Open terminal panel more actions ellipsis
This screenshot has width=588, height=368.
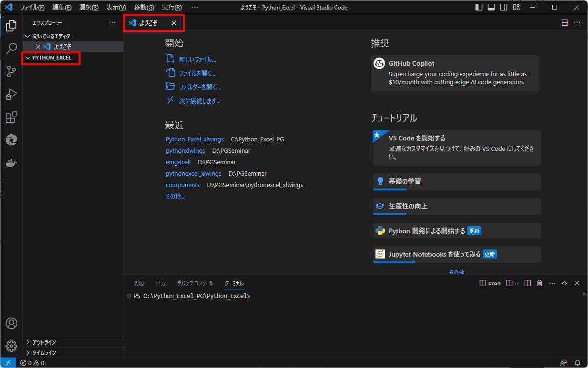[x=552, y=283]
